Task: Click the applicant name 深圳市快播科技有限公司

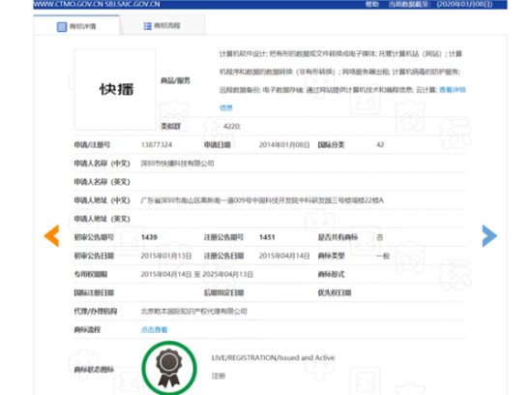Action: (x=177, y=164)
